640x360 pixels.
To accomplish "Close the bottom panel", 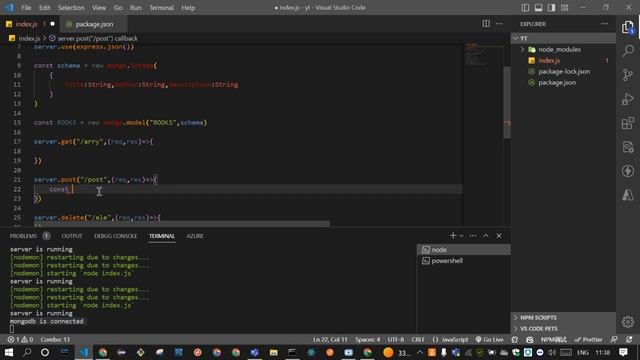I will click(499, 236).
